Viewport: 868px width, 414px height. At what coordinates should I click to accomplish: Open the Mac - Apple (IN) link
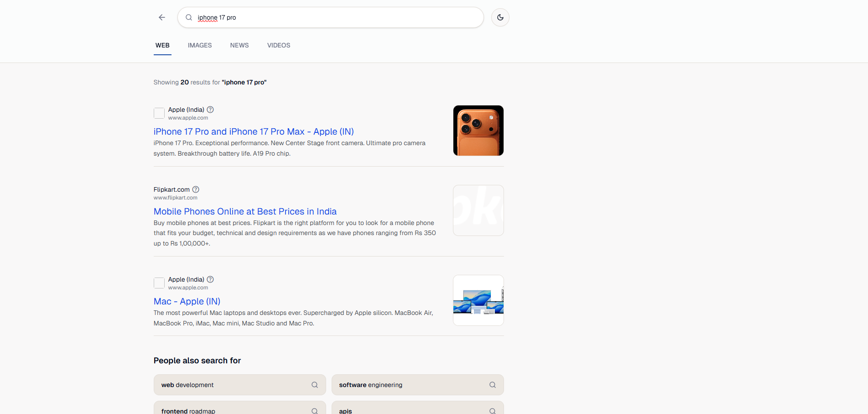coord(187,301)
